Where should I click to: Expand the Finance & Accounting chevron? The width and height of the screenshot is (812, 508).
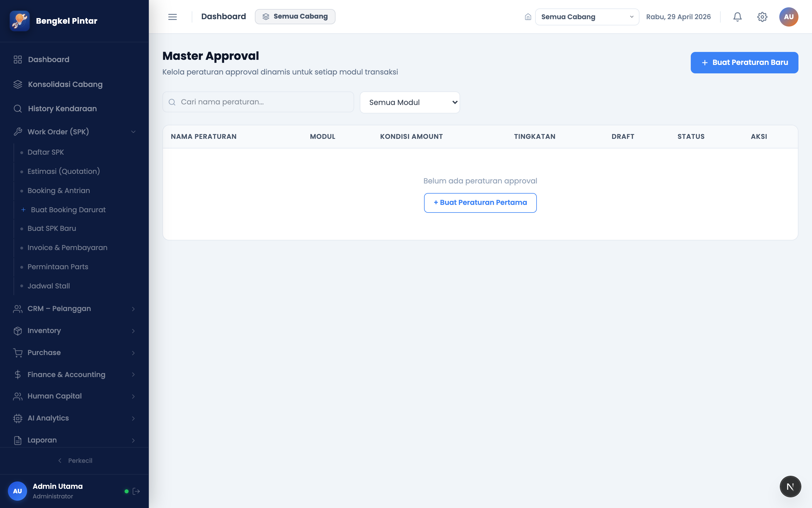point(133,375)
